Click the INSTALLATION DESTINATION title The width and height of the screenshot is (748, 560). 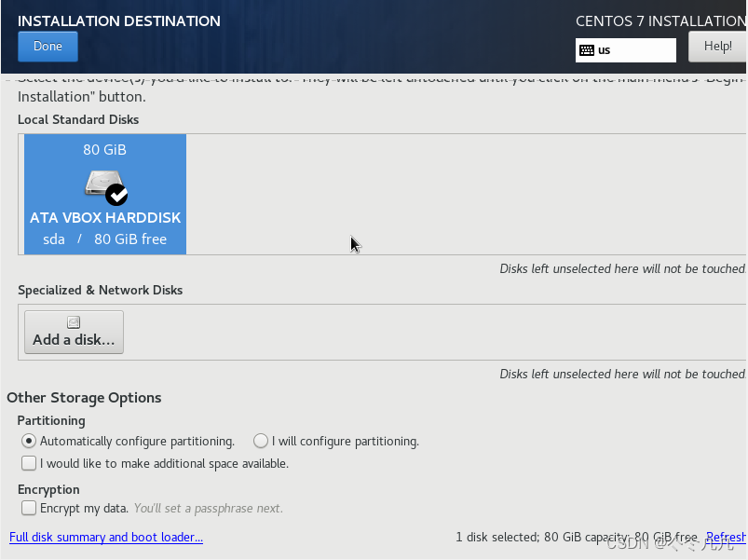119,21
